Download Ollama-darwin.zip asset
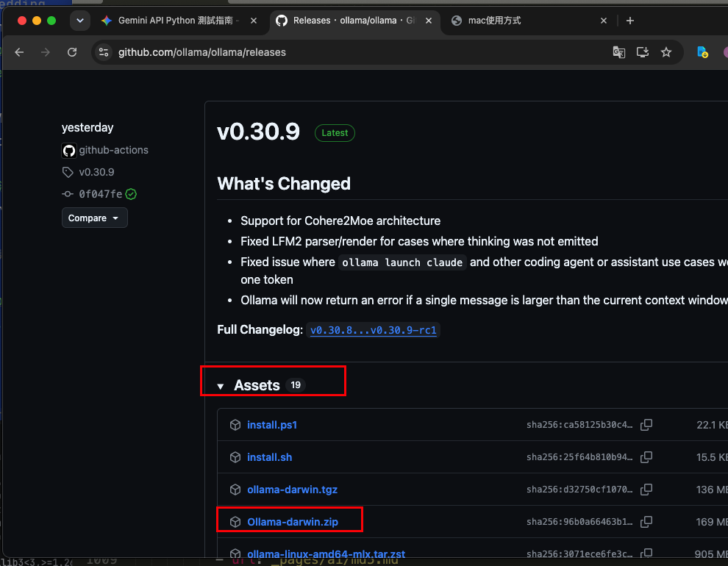This screenshot has width=728, height=566. [x=293, y=522]
